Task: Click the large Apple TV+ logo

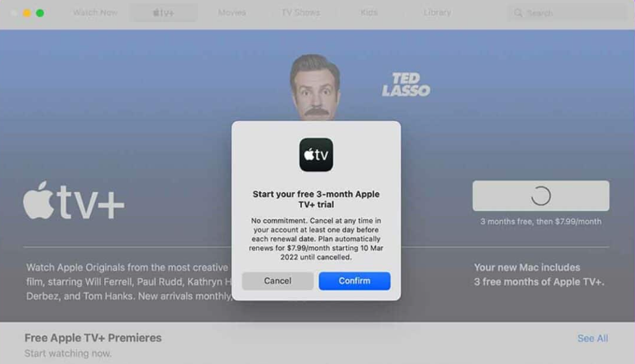Action: coord(74,201)
